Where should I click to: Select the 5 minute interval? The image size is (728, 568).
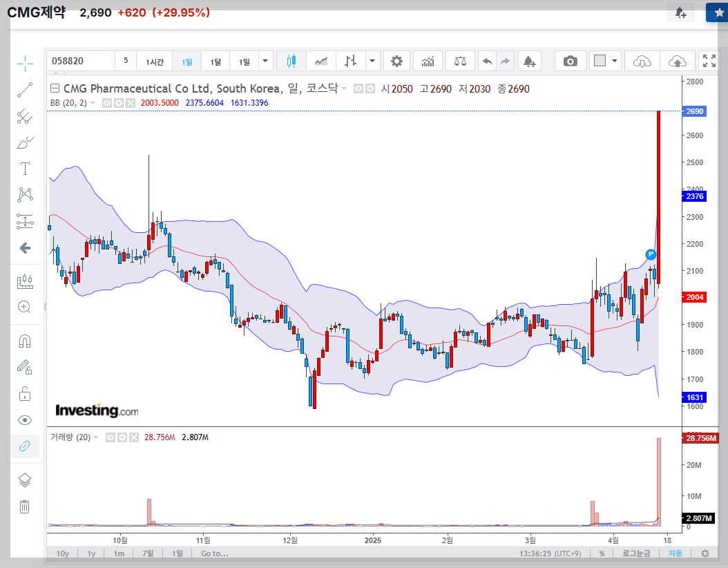(126, 61)
